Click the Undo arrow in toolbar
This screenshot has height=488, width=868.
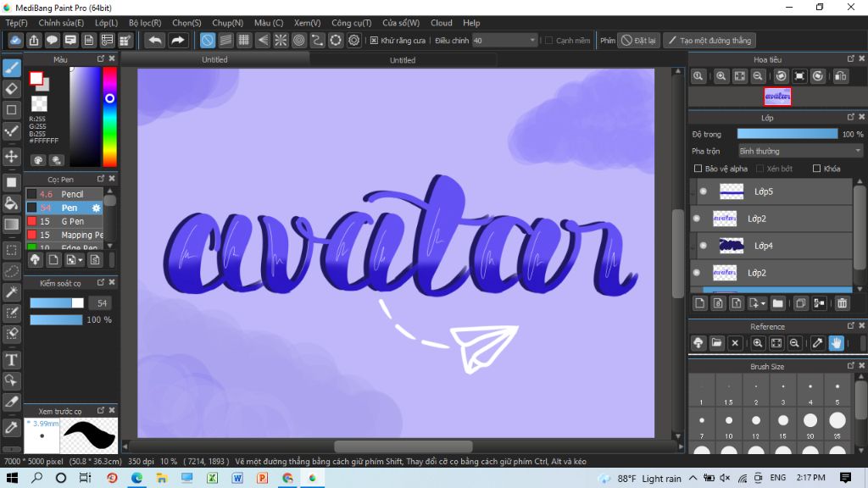click(156, 41)
